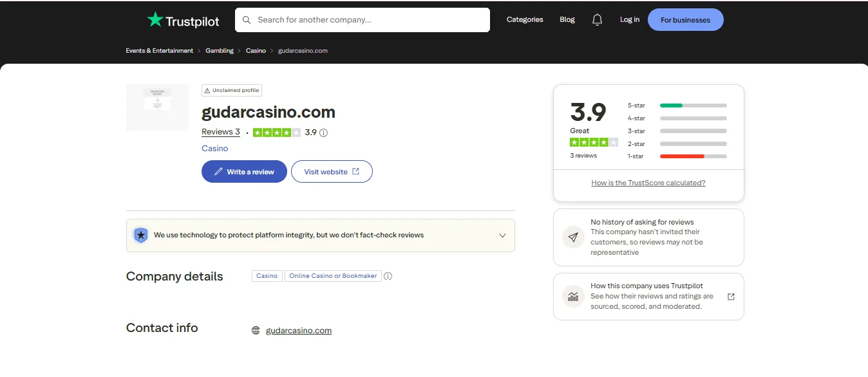Click the globe icon in Contact info
Screen dimensions: 868x377
pos(256,331)
